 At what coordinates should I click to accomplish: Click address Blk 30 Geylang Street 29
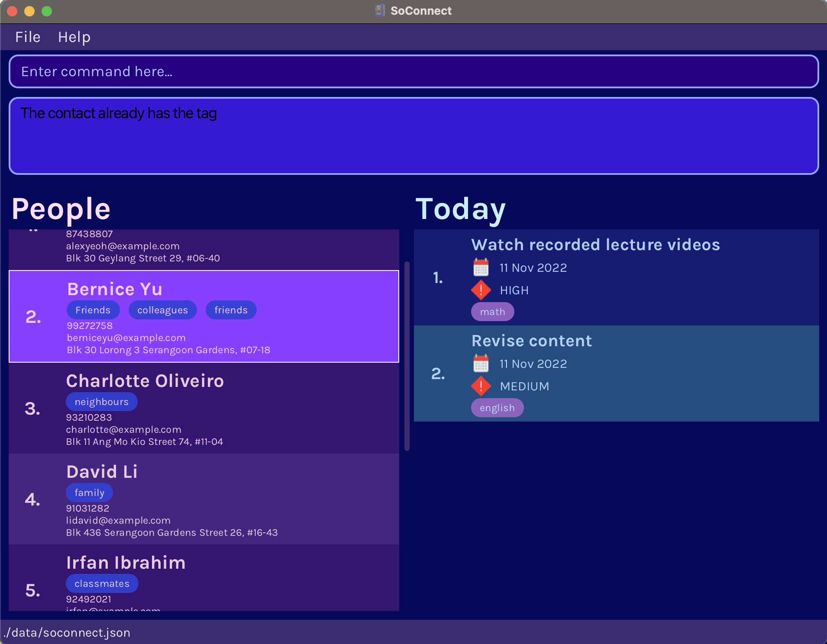coord(143,258)
